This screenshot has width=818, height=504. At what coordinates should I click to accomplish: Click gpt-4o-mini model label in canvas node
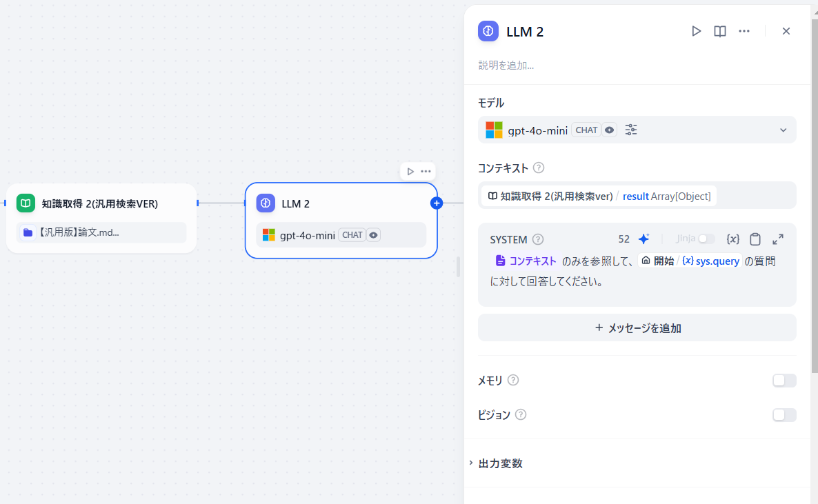[308, 235]
